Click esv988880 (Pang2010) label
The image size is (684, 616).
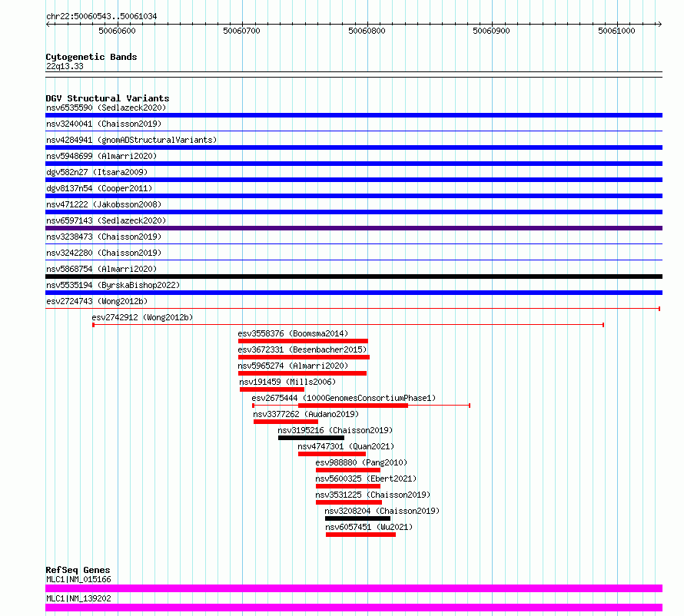(x=361, y=462)
